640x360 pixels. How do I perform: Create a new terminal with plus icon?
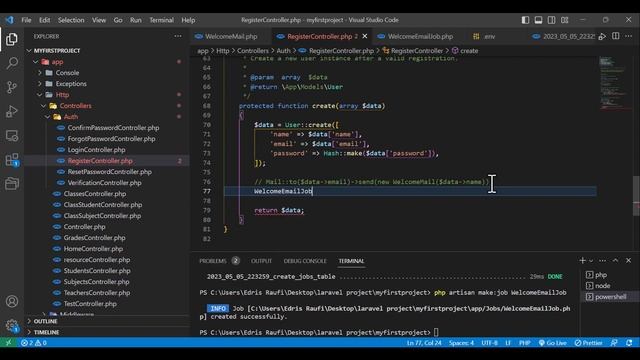click(x=582, y=260)
